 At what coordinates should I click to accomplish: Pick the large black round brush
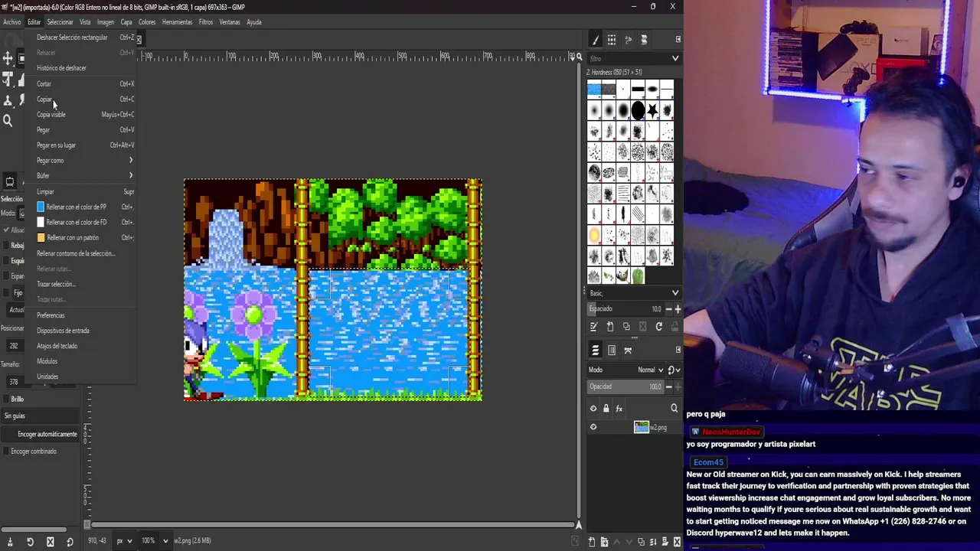tap(638, 111)
